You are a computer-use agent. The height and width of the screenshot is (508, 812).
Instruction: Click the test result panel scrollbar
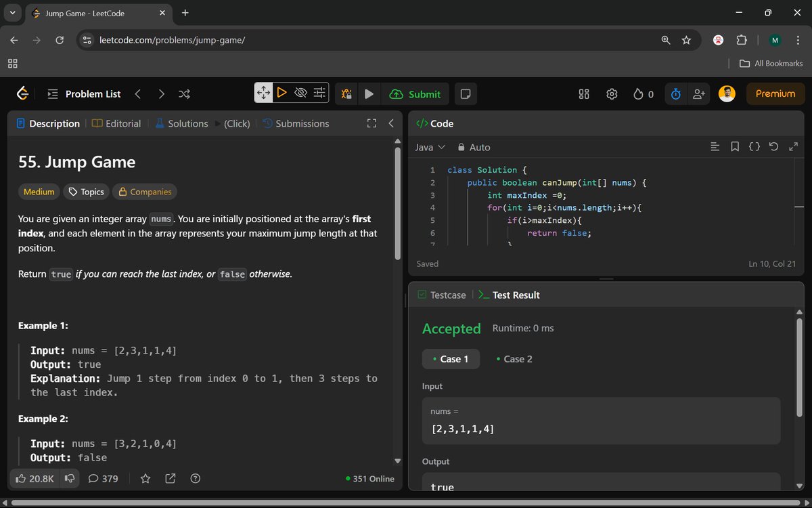[x=800, y=369]
